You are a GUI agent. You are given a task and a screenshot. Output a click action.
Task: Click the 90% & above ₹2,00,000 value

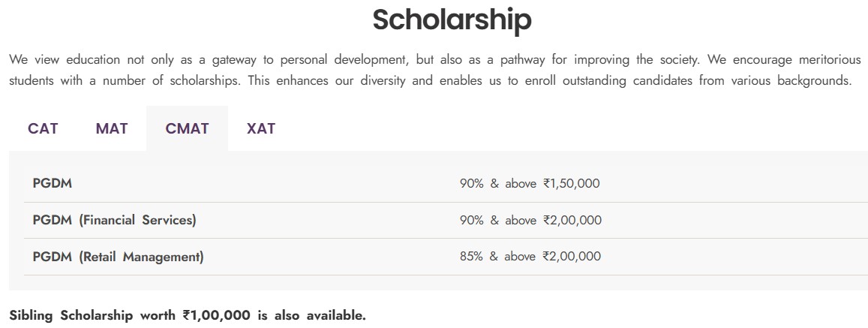tap(530, 220)
